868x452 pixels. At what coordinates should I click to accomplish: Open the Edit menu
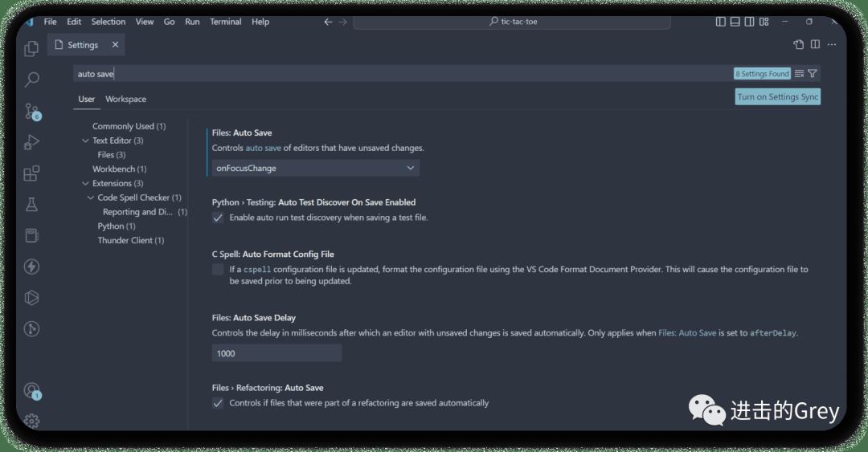pos(74,22)
